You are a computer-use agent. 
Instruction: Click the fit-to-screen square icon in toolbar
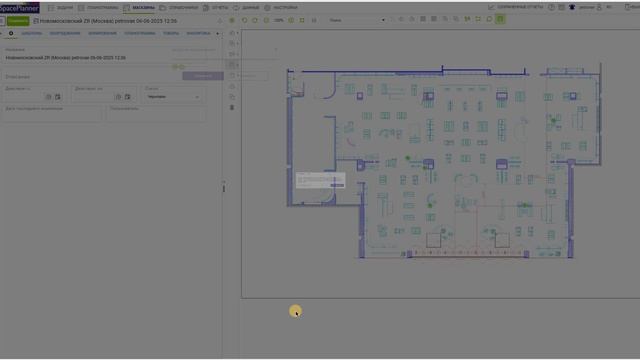point(302,20)
